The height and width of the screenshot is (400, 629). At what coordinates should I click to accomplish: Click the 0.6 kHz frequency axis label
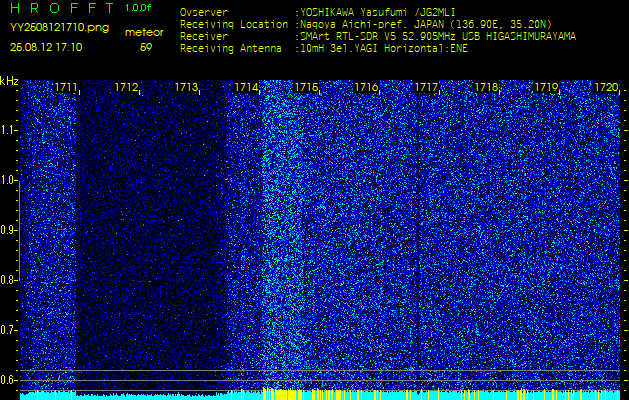click(x=8, y=380)
